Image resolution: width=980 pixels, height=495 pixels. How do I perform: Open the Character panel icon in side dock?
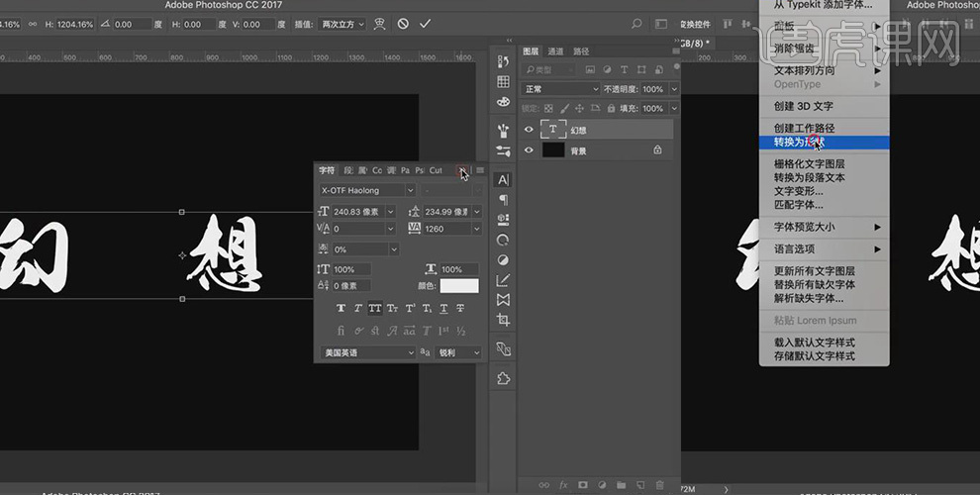tap(503, 180)
